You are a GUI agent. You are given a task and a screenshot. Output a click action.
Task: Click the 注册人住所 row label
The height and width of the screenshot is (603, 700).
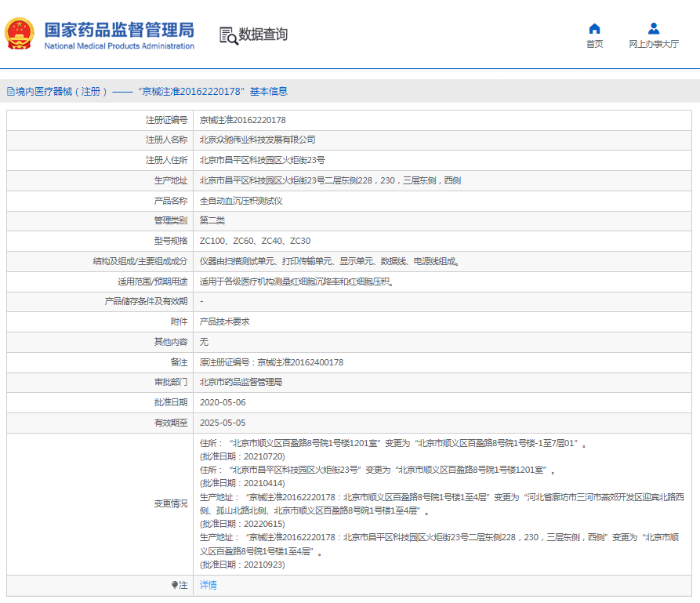click(x=167, y=160)
